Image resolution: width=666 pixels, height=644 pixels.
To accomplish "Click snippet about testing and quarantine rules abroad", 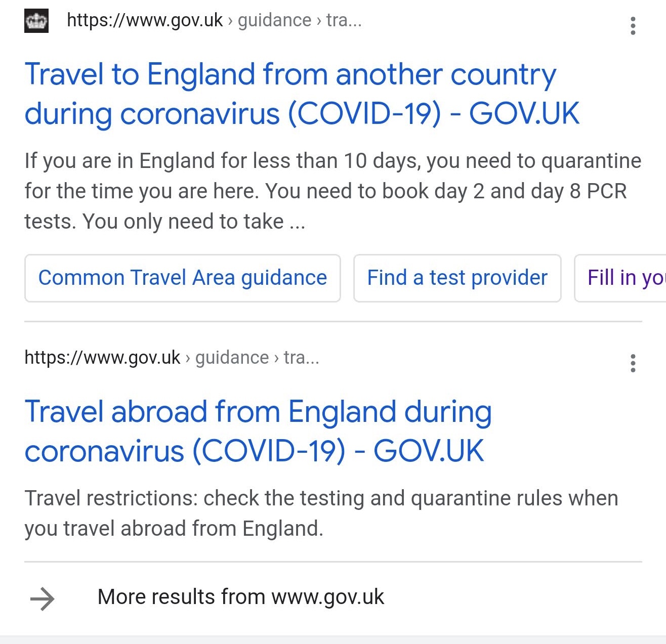I will (x=321, y=513).
